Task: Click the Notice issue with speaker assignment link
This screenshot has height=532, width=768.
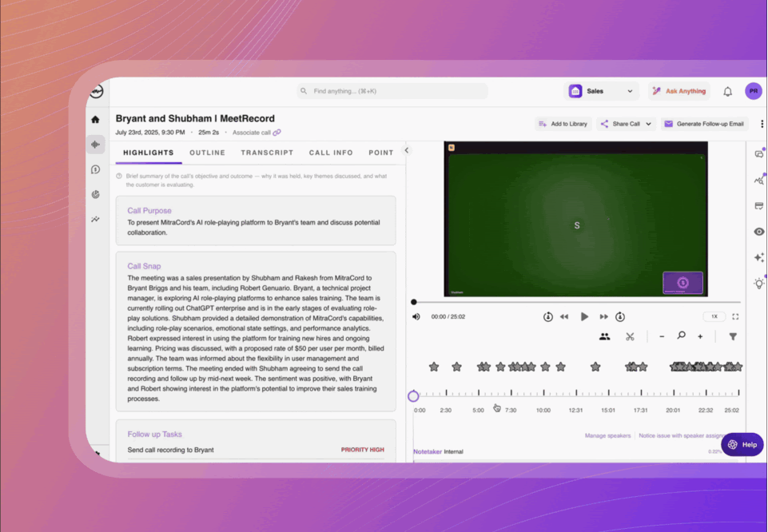Action: tap(683, 435)
